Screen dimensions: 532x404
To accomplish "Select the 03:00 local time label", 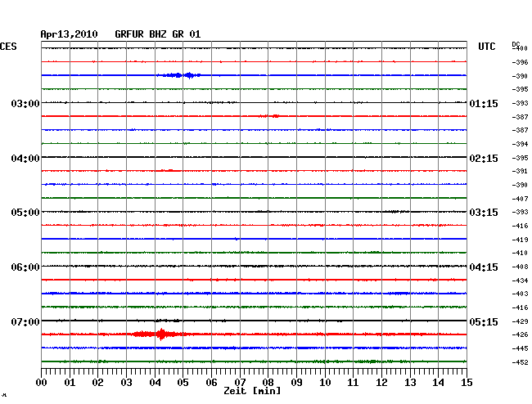I will [25, 103].
